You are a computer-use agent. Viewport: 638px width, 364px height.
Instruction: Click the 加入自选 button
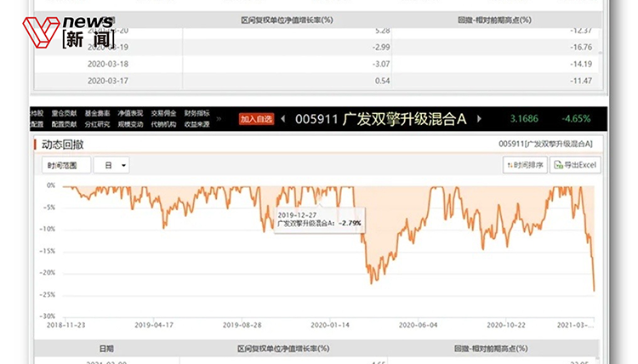tap(256, 119)
